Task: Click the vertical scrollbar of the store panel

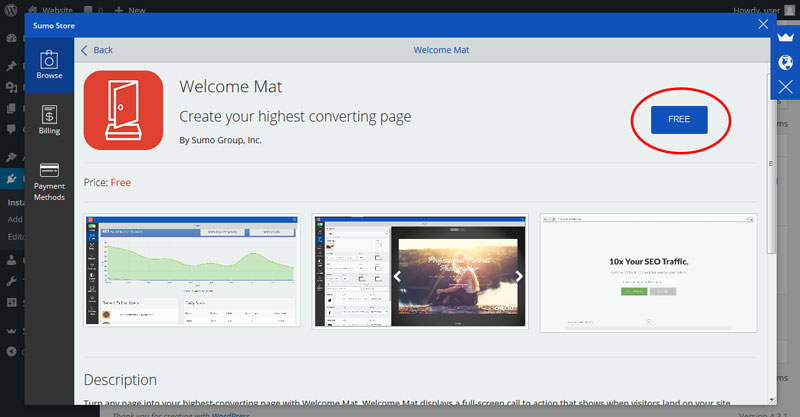Action: pos(771,163)
